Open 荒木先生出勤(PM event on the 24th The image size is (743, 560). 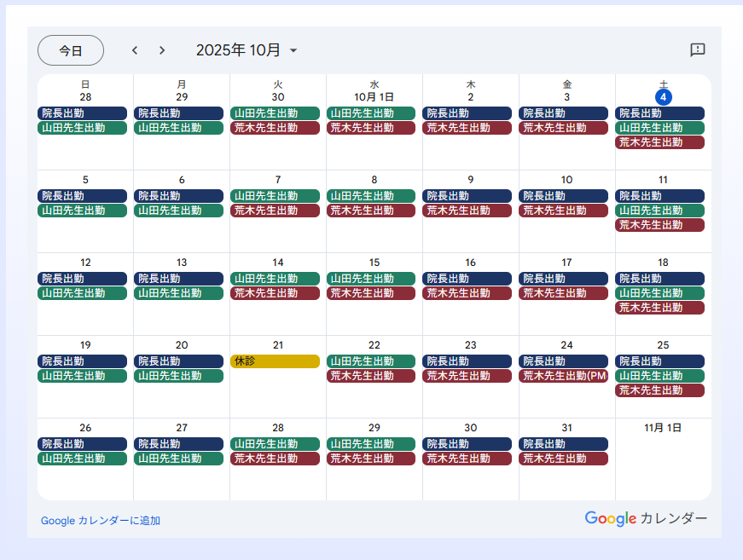tap(563, 376)
